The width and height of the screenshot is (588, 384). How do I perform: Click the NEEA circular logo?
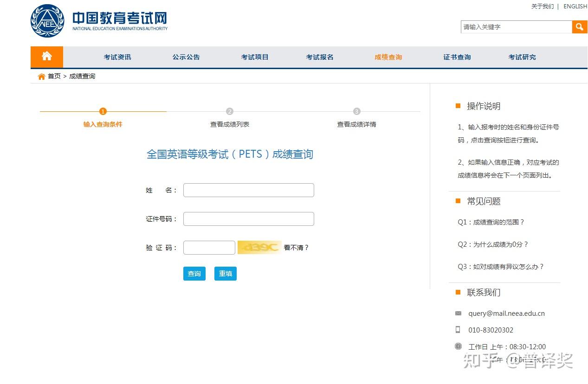(47, 21)
